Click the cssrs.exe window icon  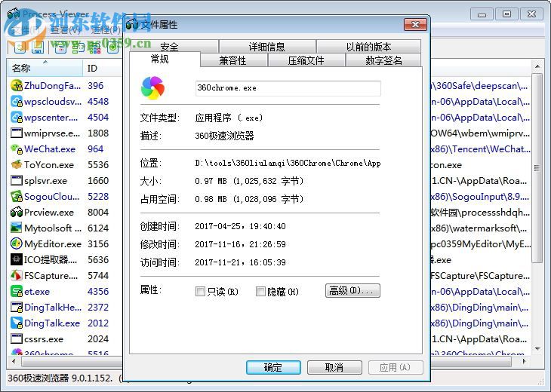[x=16, y=338]
